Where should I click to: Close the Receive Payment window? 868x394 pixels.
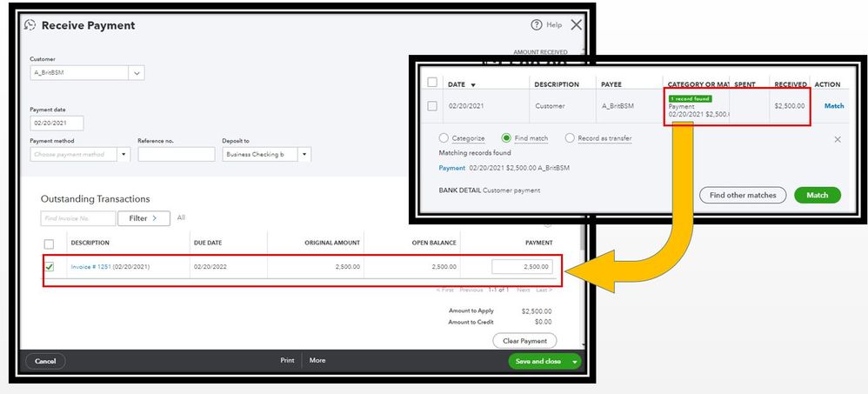pyautogui.click(x=577, y=25)
